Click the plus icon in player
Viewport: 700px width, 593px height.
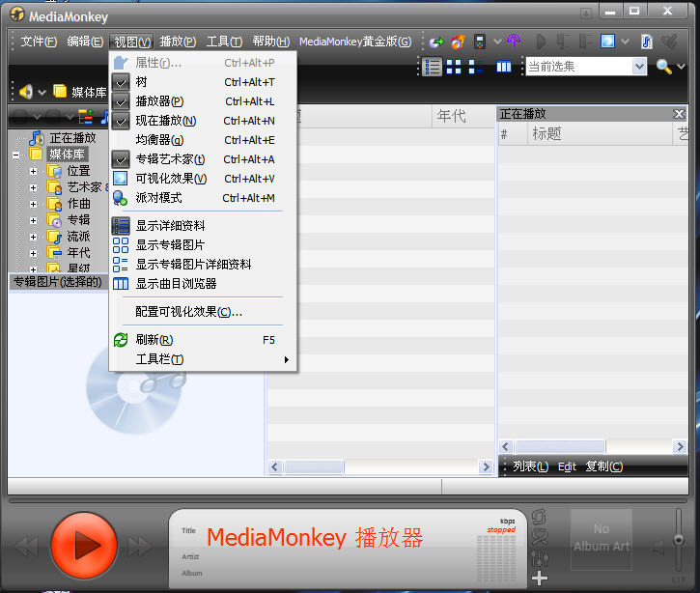(540, 579)
